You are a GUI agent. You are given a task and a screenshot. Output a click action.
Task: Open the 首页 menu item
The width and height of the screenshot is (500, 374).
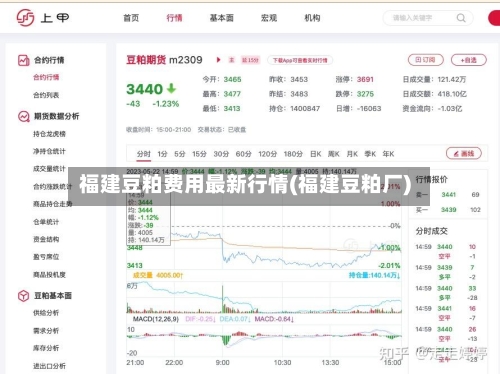[131, 18]
